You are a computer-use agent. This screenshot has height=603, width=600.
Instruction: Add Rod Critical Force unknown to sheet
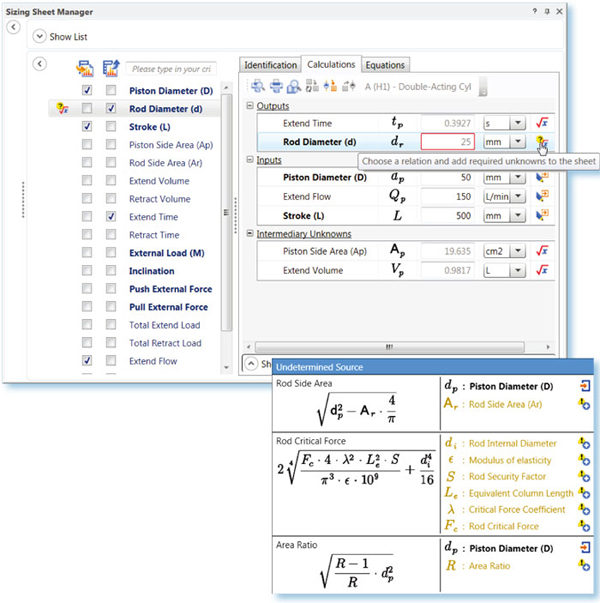pyautogui.click(x=584, y=526)
